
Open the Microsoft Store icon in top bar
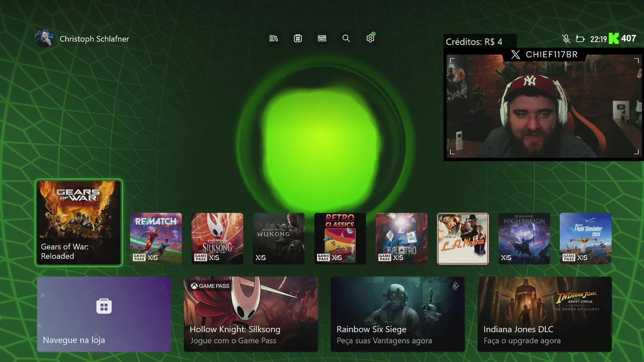point(298,38)
